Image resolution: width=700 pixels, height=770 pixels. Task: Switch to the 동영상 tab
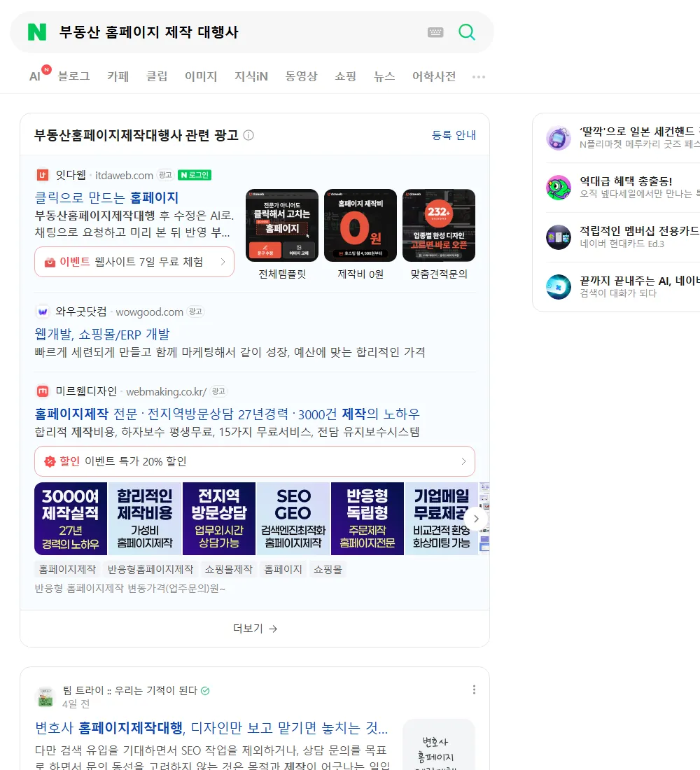point(301,76)
